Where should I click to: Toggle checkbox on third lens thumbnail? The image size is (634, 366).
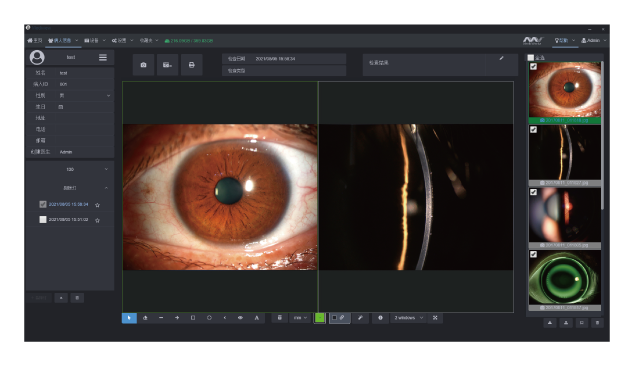533,192
